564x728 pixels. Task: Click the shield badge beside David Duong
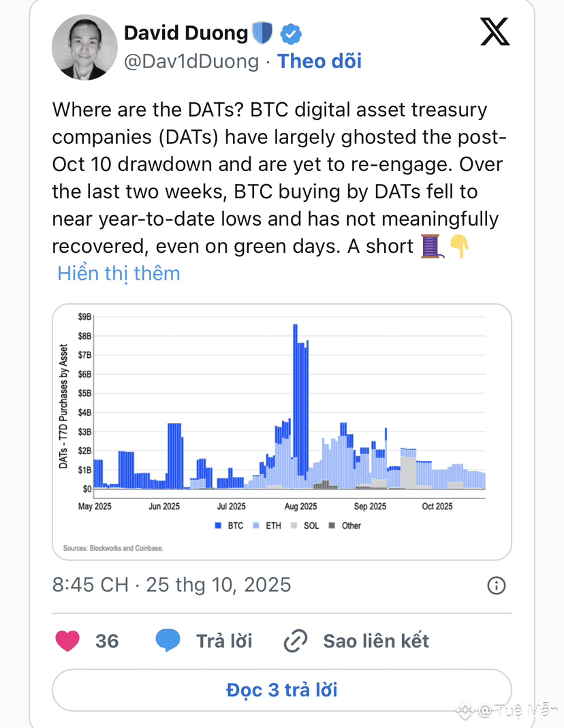(x=262, y=33)
